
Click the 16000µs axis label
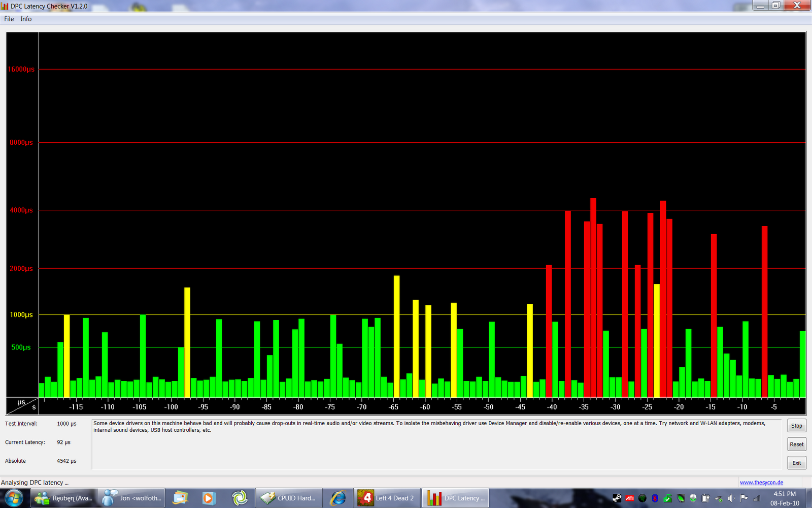tap(21, 69)
